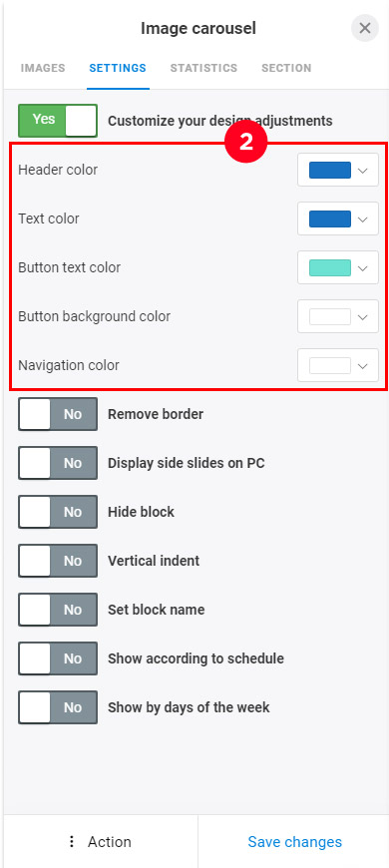Click Save changes
Viewport: 389px width, 868px height.
[x=295, y=841]
